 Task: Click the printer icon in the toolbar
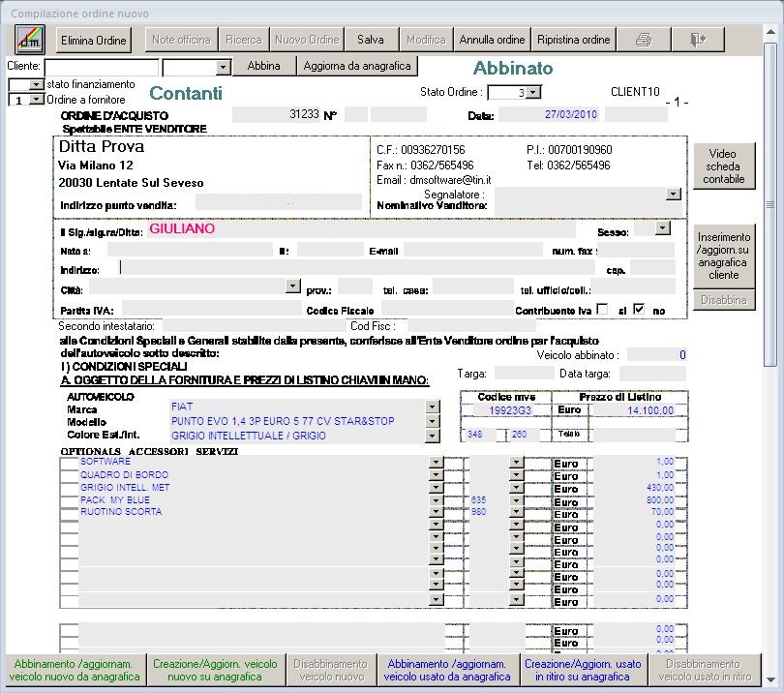pyautogui.click(x=644, y=40)
